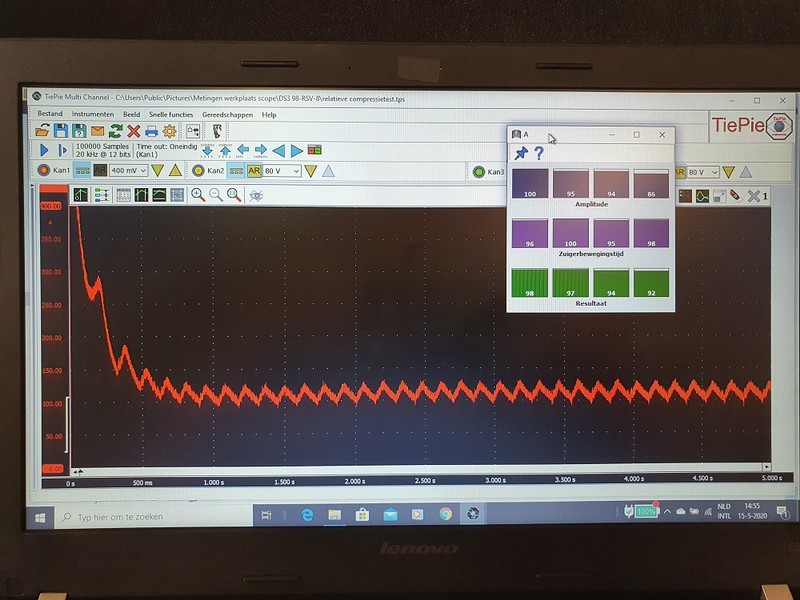Increase record length with the blue up arrow
The height and width of the screenshot is (600, 800).
tap(225, 151)
